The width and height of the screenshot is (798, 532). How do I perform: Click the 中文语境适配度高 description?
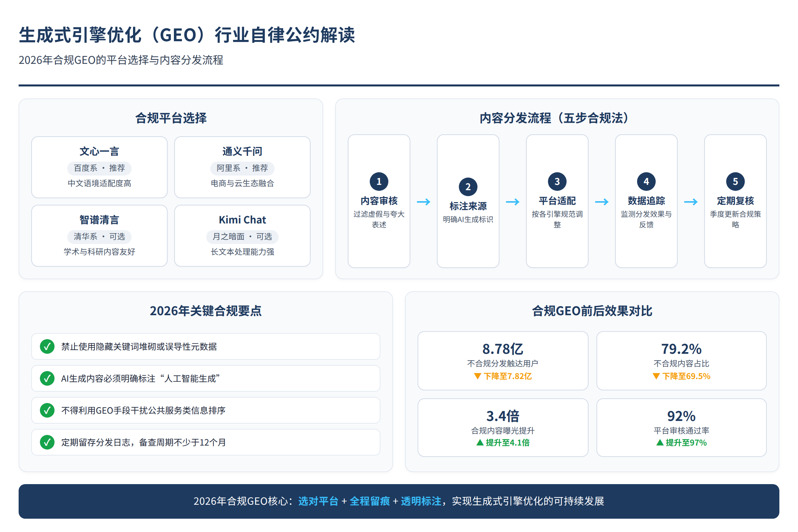[x=99, y=183]
